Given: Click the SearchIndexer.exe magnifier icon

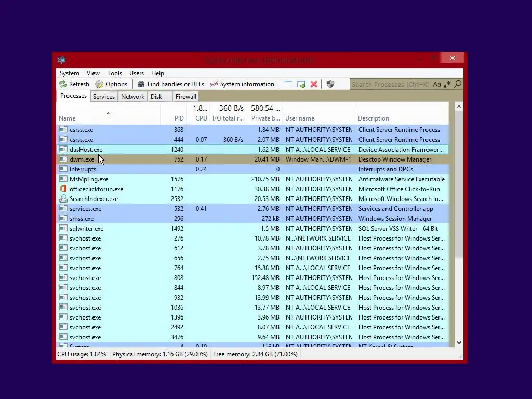Looking at the screenshot, I should pyautogui.click(x=63, y=198).
